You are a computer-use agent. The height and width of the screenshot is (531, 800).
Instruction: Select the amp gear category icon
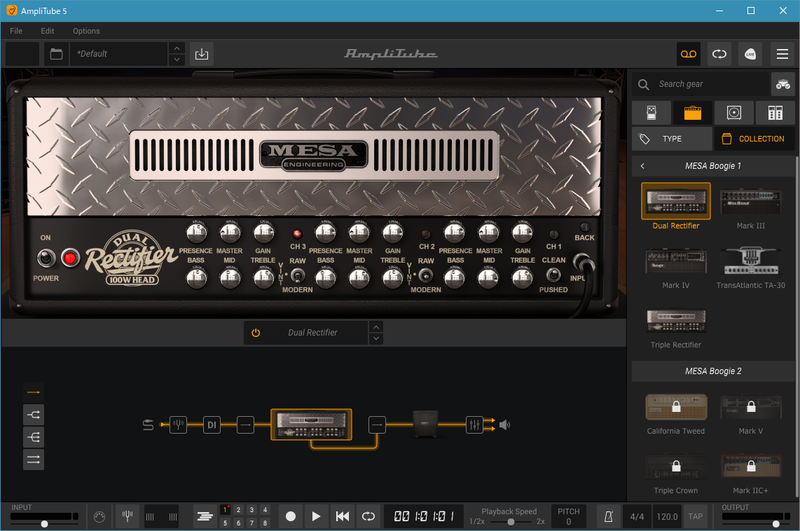(692, 113)
